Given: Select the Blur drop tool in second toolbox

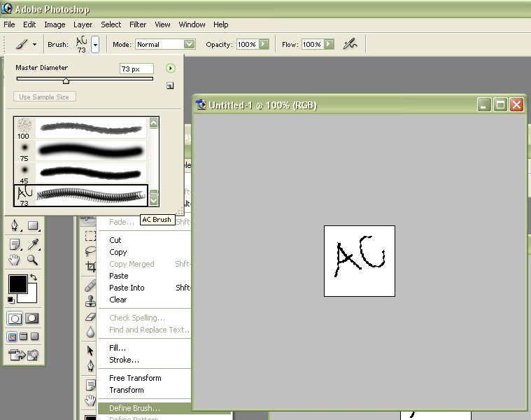Looking at the screenshot, I should point(90,332).
